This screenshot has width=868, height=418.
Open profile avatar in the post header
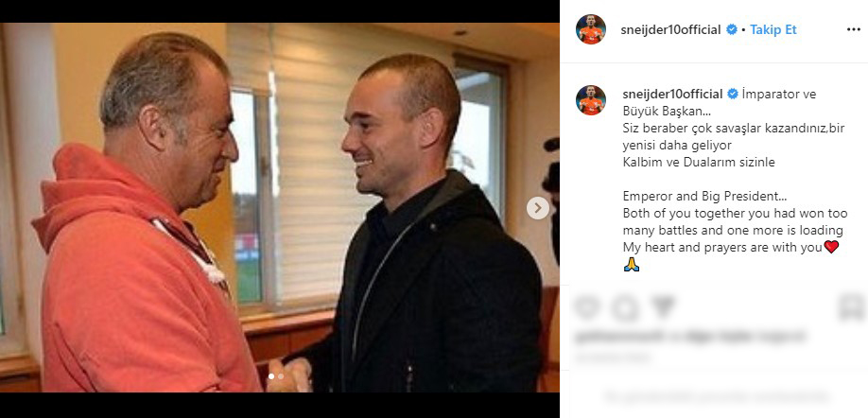point(591,29)
